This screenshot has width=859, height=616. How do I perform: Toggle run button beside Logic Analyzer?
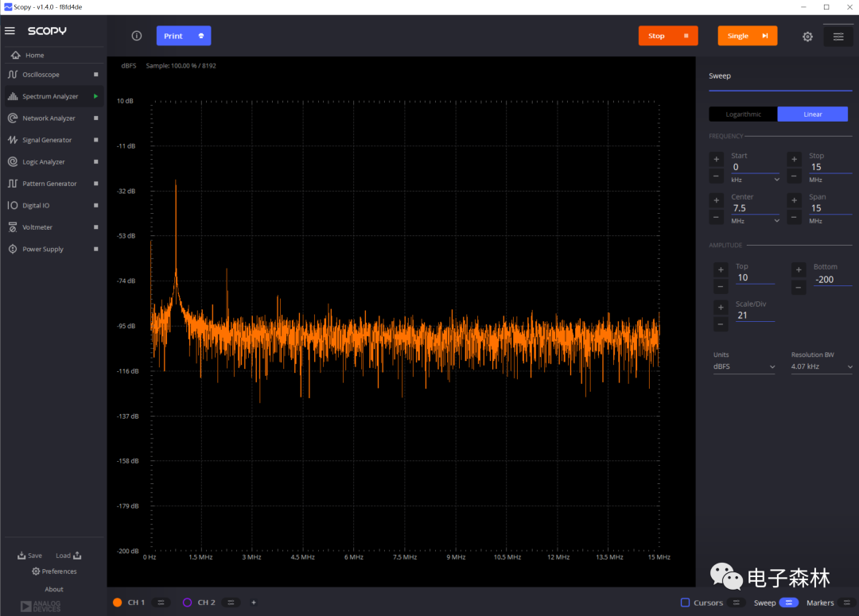96,162
